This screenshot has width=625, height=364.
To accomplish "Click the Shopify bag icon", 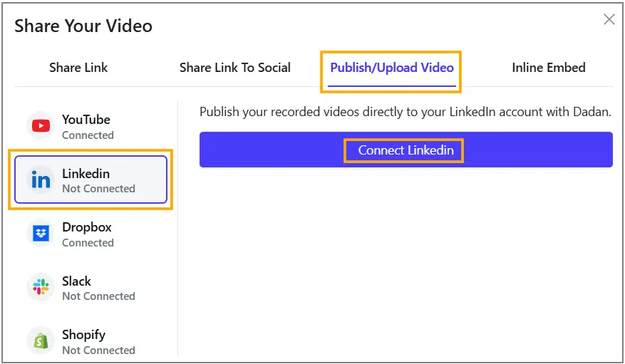I will pyautogui.click(x=41, y=341).
